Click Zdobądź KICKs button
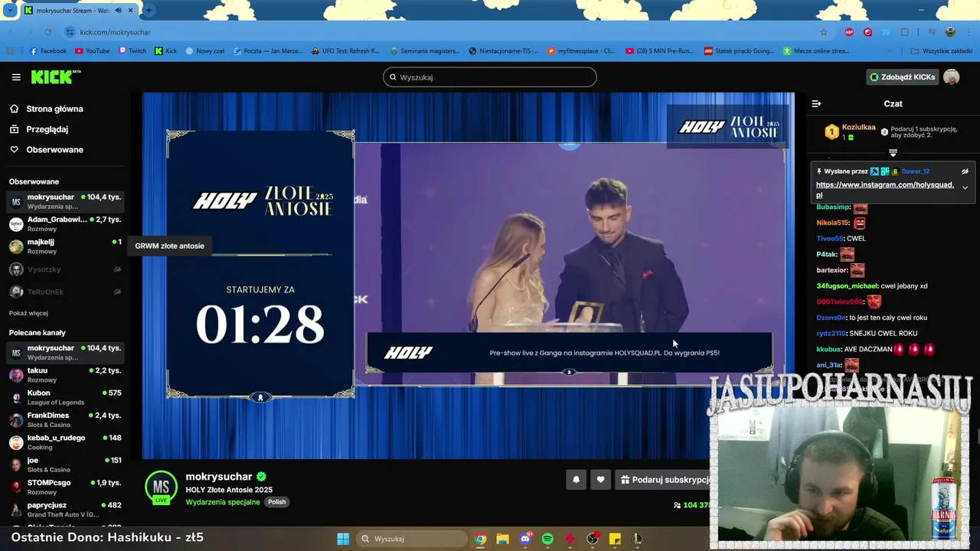This screenshot has height=551, width=980. click(x=903, y=77)
